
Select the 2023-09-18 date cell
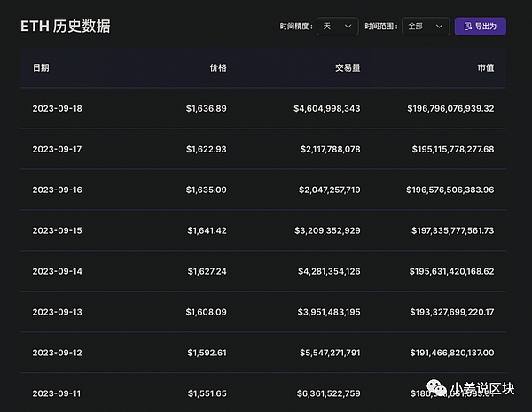pyautogui.click(x=57, y=109)
